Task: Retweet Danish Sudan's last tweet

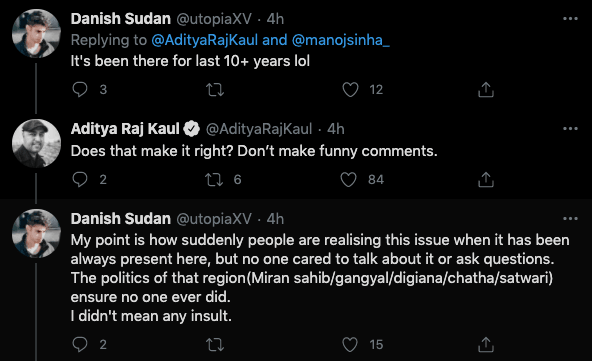Action: [x=215, y=344]
